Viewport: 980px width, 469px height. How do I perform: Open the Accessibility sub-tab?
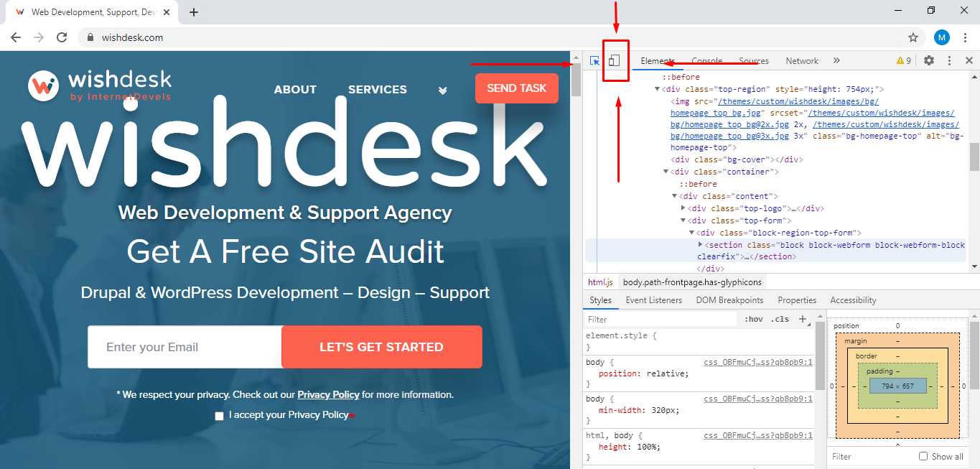[853, 300]
